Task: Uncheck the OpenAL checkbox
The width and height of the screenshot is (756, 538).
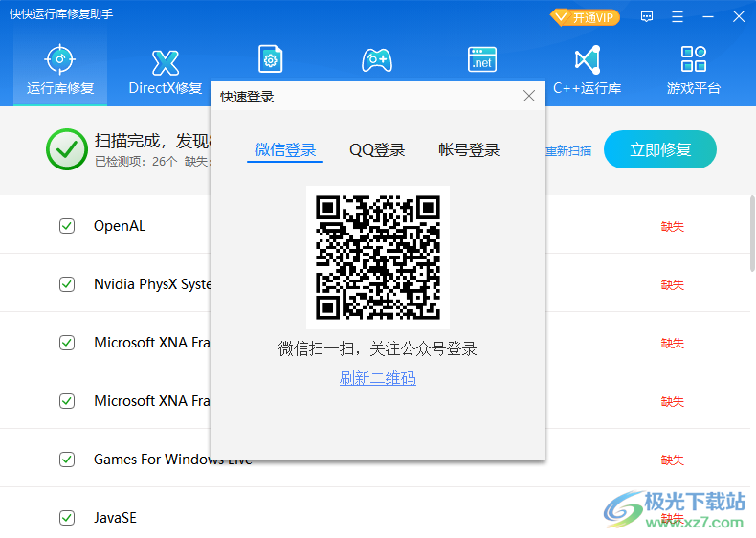Action: click(x=67, y=226)
